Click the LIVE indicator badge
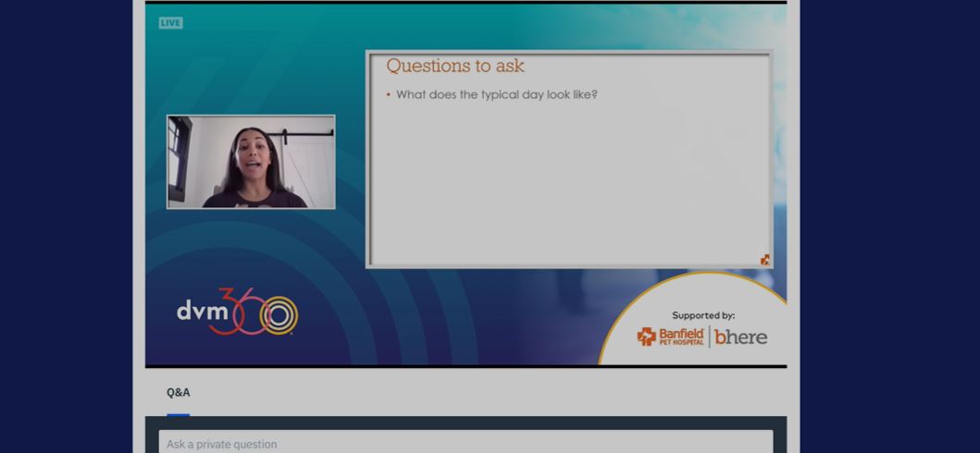980x453 pixels. pos(170,23)
